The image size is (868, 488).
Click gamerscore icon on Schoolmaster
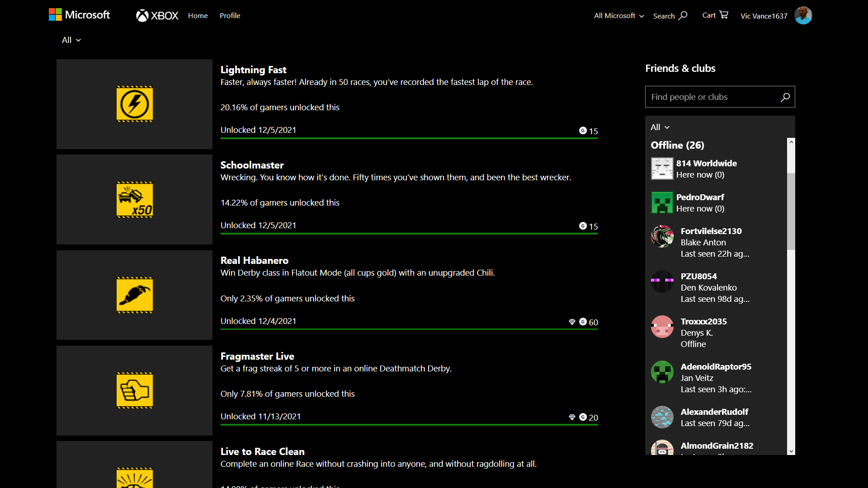pyautogui.click(x=583, y=226)
